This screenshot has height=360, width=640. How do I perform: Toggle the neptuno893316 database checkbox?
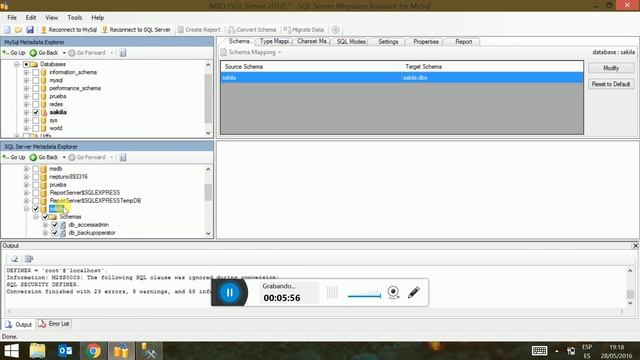(36, 177)
